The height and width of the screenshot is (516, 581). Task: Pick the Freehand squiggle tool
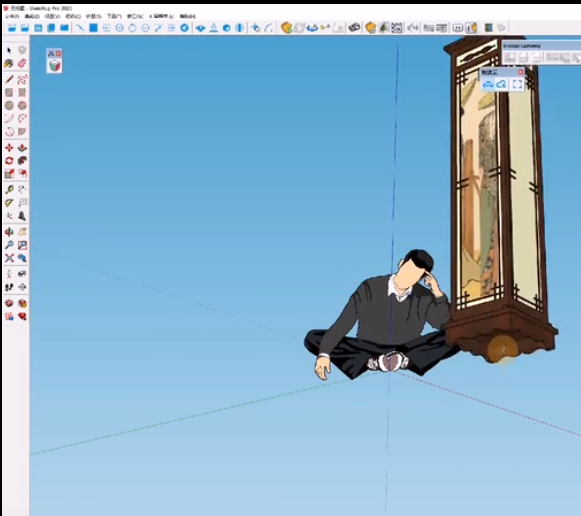click(22, 79)
